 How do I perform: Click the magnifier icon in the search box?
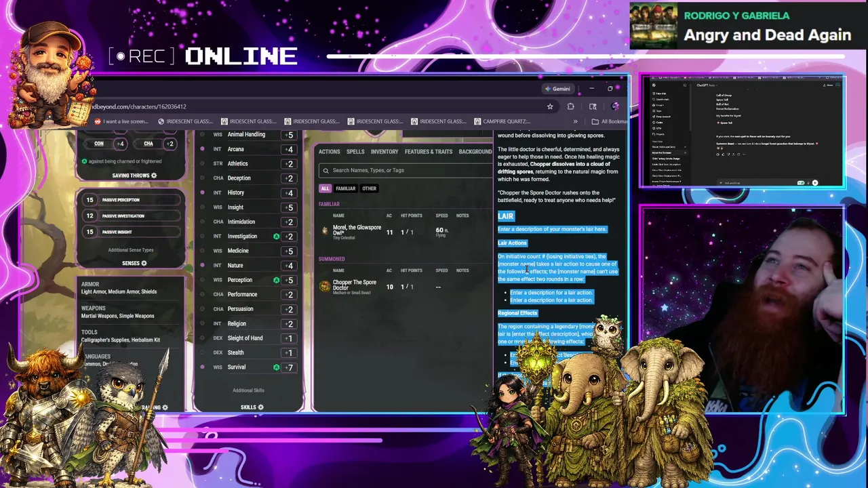click(x=326, y=171)
